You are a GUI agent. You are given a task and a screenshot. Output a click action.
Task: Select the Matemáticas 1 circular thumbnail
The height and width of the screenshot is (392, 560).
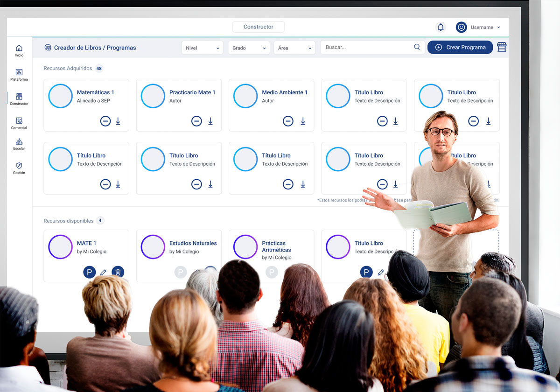(x=61, y=96)
